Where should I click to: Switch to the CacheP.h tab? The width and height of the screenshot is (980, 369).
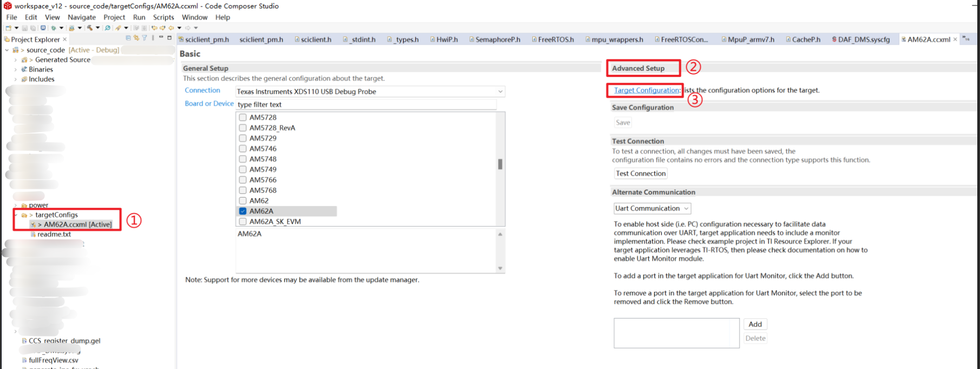click(803, 39)
